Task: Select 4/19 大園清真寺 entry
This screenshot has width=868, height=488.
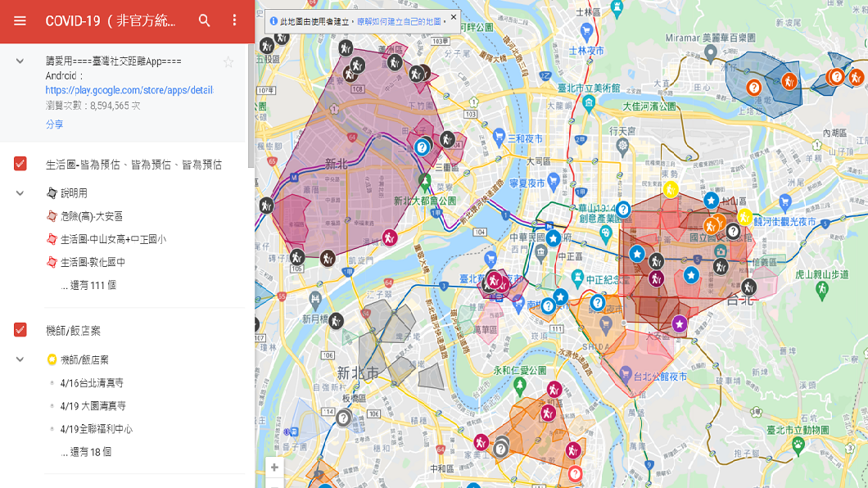Action: click(93, 406)
